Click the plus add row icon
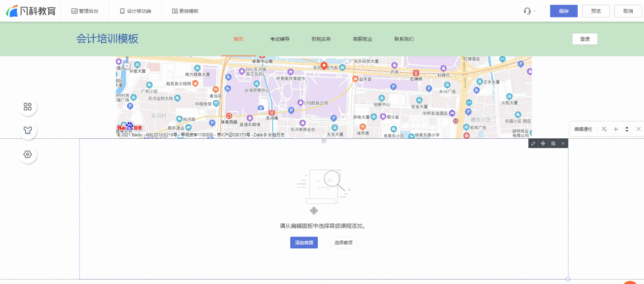This screenshot has width=644, height=284. pyautogui.click(x=616, y=129)
